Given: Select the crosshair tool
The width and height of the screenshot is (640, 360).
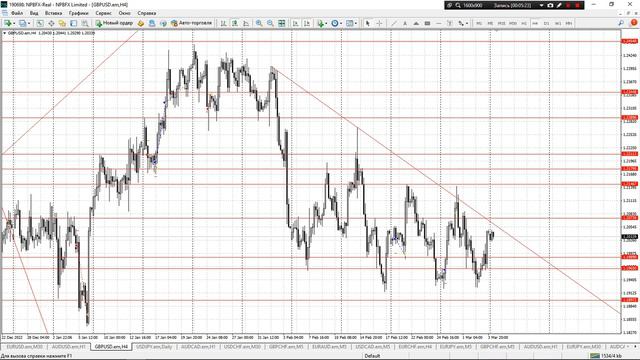Looking at the screenshot, I should click(x=379, y=23).
